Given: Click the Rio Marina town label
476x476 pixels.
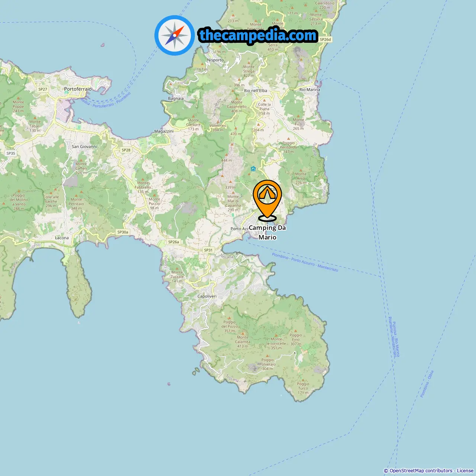Looking at the screenshot, I should point(310,90).
